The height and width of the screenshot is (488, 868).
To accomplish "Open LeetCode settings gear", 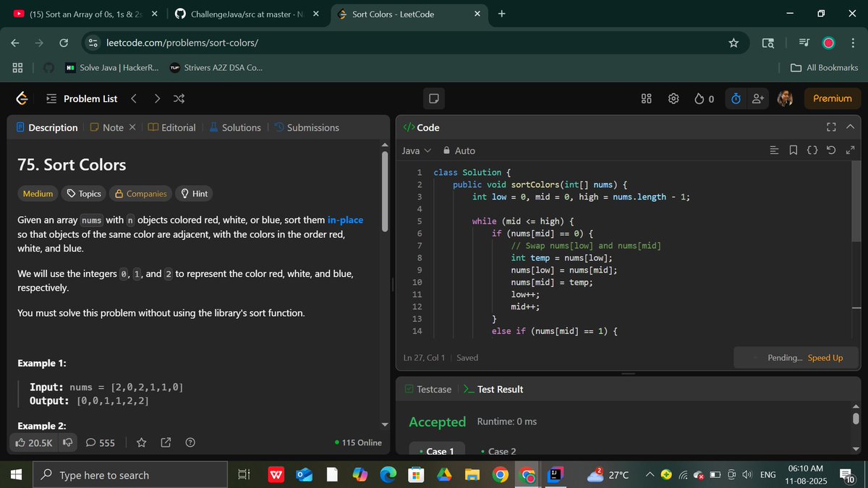I will point(673,98).
